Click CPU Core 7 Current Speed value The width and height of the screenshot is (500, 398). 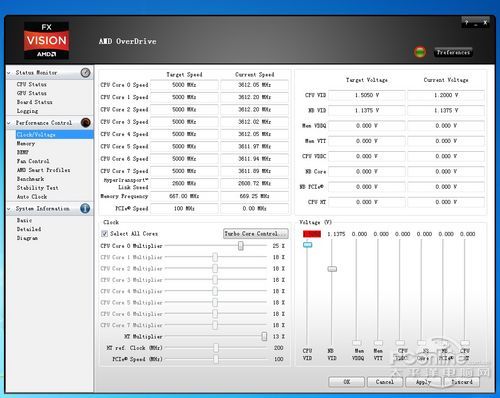254,171
